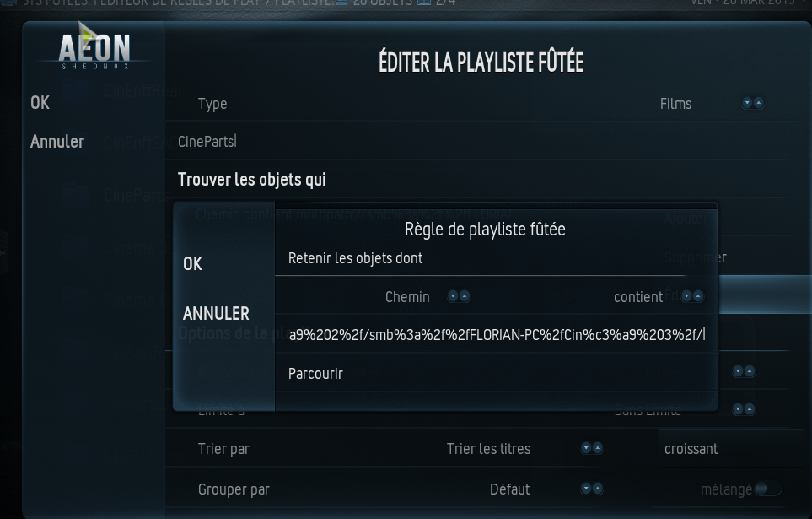Click the down arrow next to Défaut grouping
812x519 pixels.
coord(586,489)
